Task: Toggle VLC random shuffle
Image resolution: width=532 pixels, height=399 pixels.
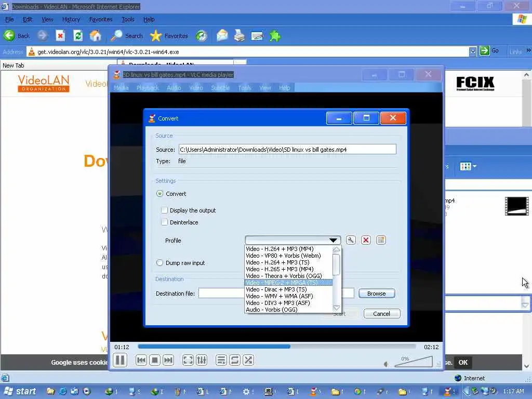Action: 248,360
